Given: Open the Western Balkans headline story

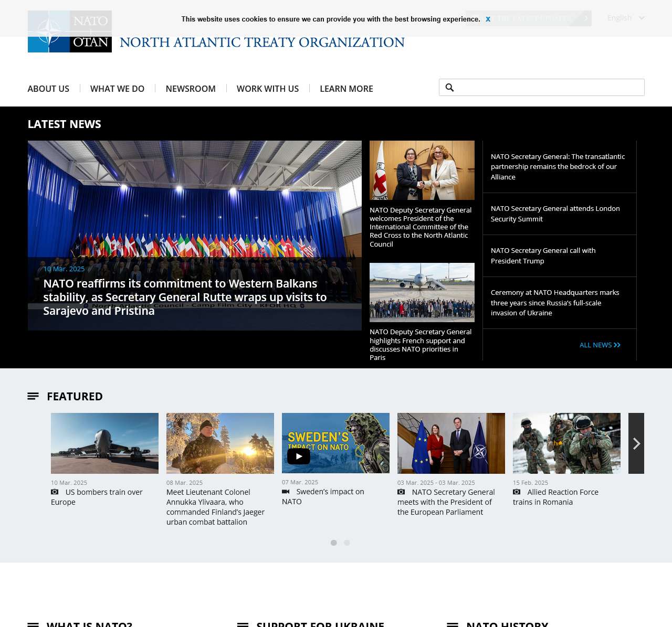Looking at the screenshot, I should pos(185,297).
